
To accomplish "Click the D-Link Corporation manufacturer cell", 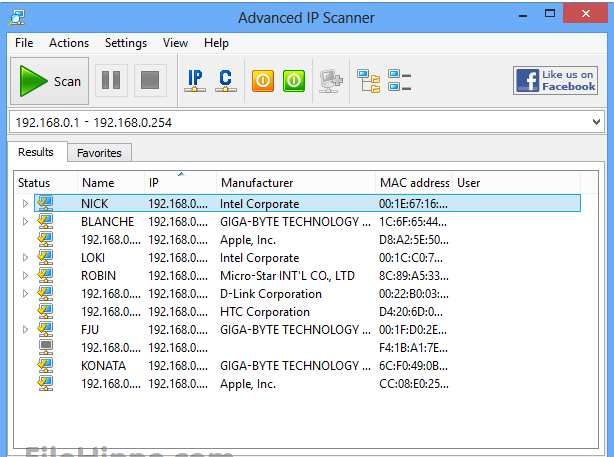I will 271,294.
